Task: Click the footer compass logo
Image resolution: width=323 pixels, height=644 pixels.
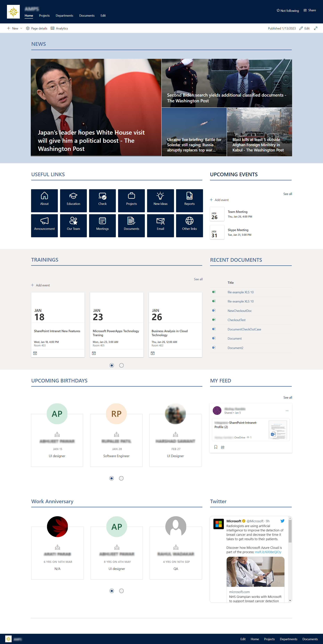Action: click(9, 639)
